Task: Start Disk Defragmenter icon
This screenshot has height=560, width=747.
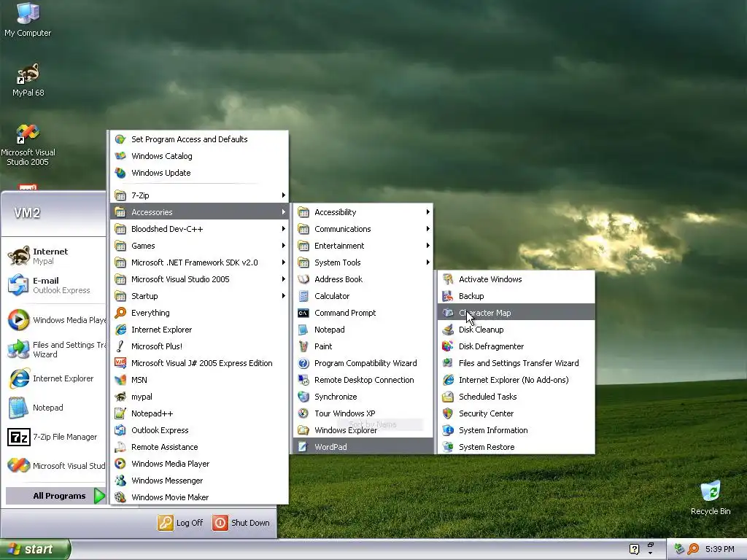Action: pos(447,346)
